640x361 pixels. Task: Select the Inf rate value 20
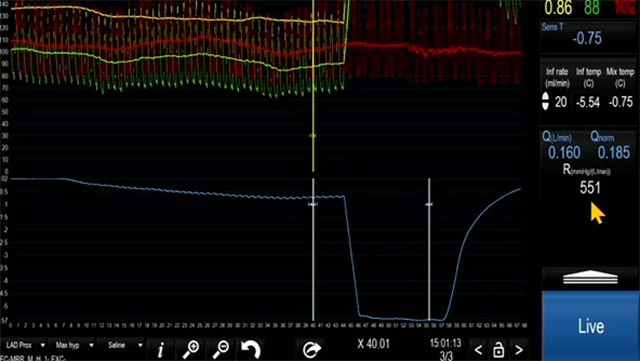[561, 102]
